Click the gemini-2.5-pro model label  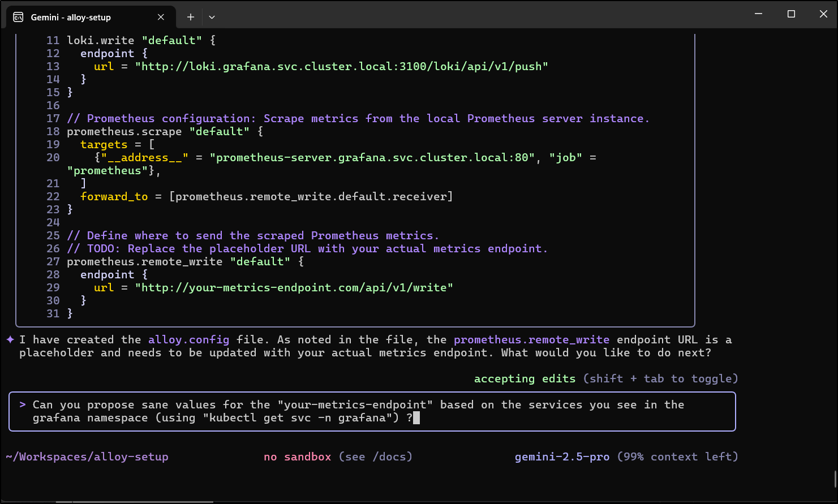562,456
